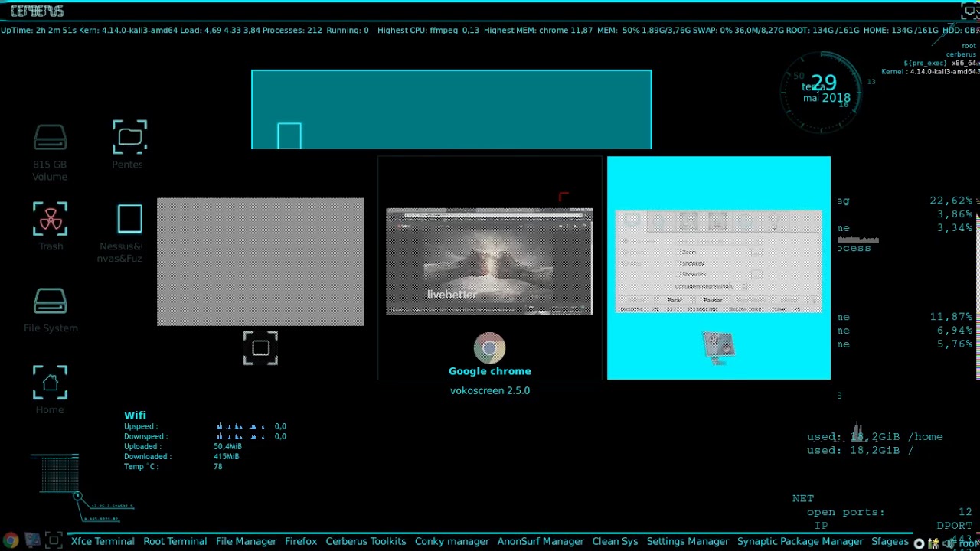Click the square bracket icon below the blank window preview

click(x=260, y=348)
